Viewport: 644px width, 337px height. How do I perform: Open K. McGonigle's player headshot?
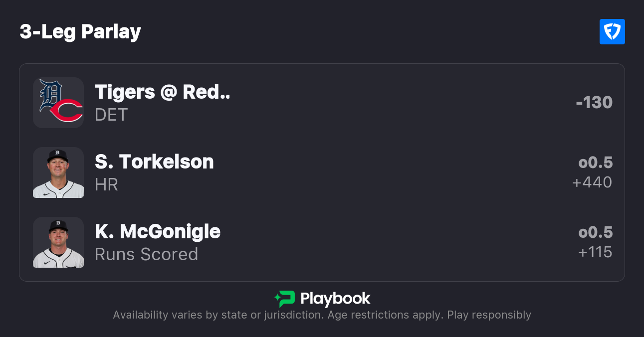(58, 242)
